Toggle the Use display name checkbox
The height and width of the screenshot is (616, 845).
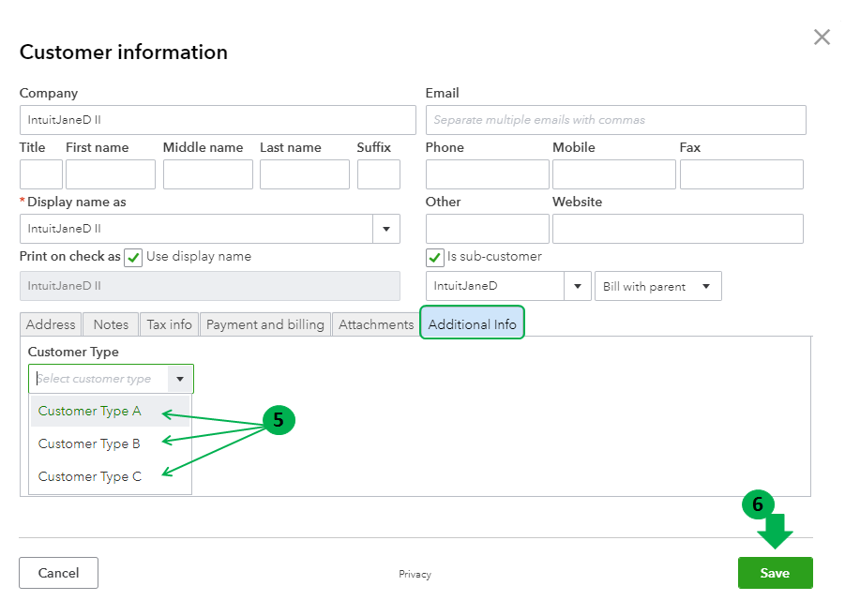pos(133,258)
